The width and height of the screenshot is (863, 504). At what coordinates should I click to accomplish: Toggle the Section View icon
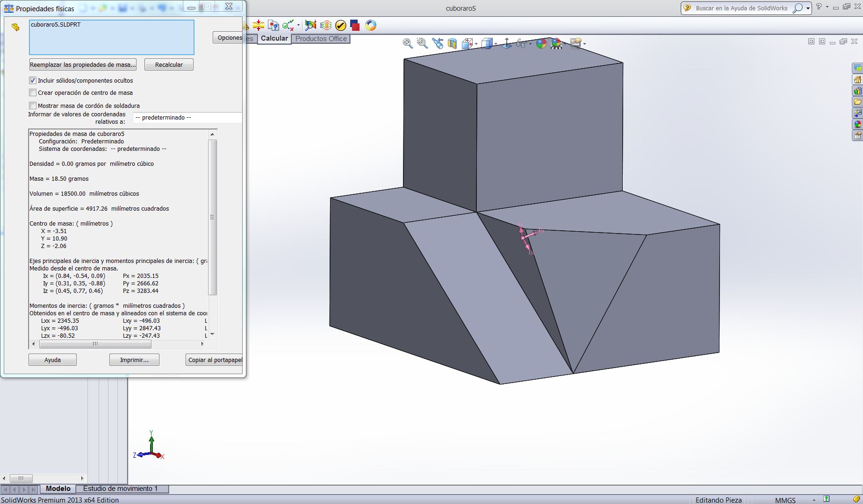click(x=452, y=43)
